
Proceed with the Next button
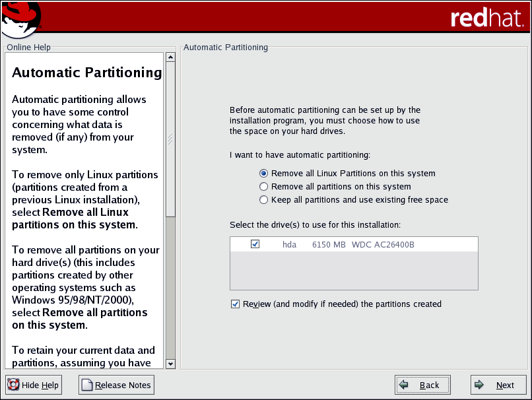pyautogui.click(x=498, y=385)
